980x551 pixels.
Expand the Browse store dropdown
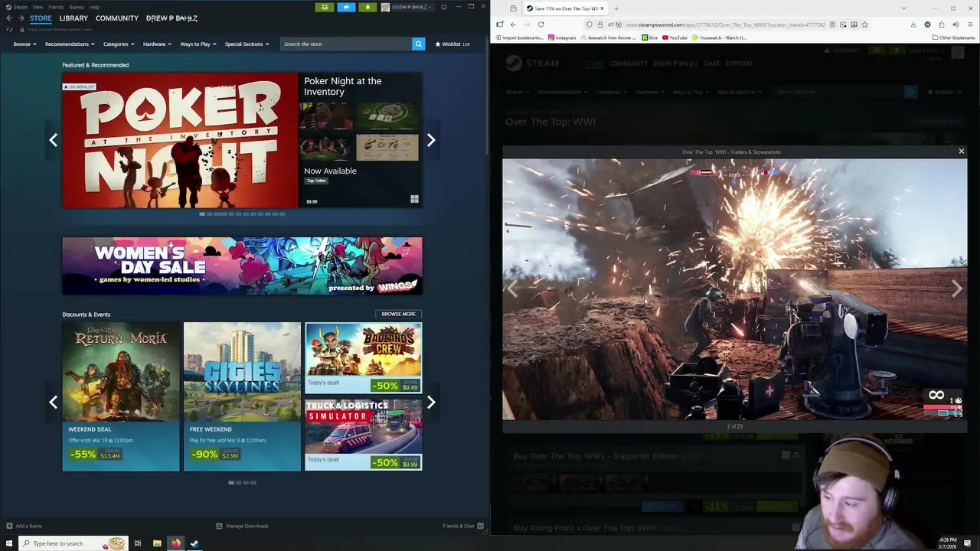coord(24,44)
